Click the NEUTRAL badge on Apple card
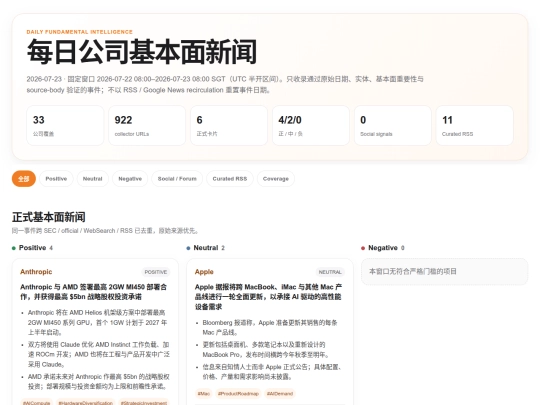Screen dimensions: 540x405 330,272
